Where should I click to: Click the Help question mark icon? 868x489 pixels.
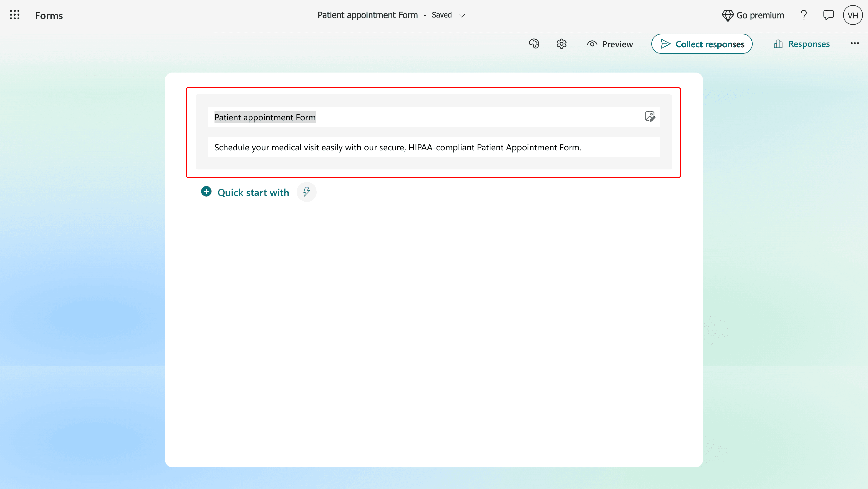804,15
